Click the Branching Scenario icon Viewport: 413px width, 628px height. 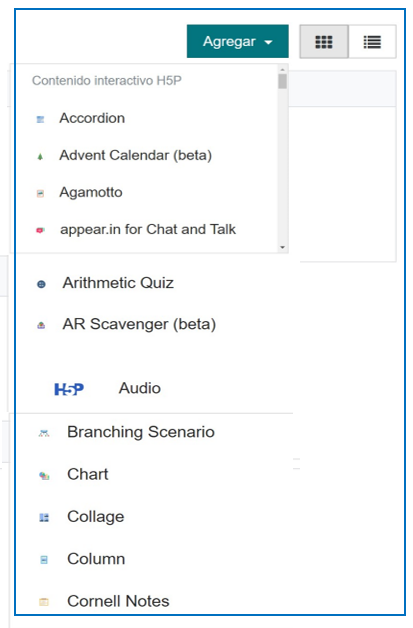click(x=44, y=433)
